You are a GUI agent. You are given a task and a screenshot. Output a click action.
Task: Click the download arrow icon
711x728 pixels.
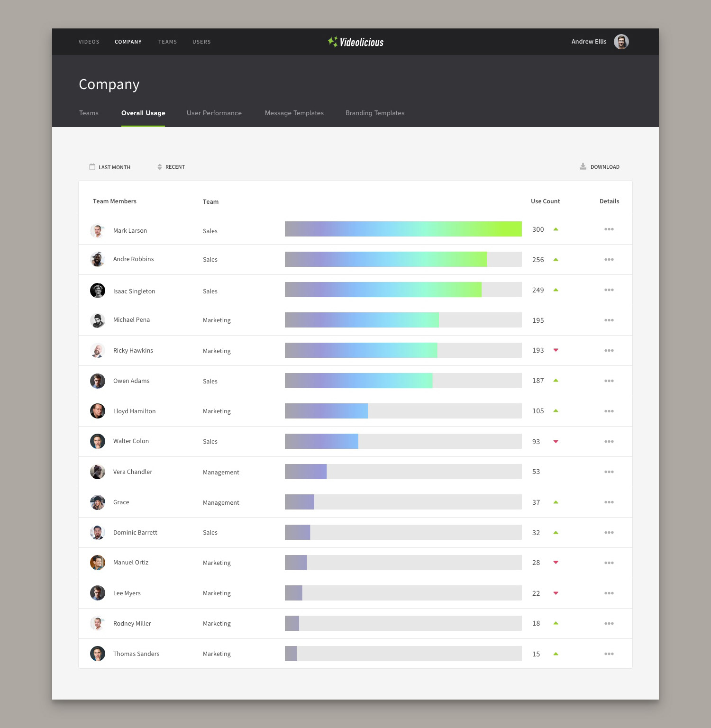583,166
